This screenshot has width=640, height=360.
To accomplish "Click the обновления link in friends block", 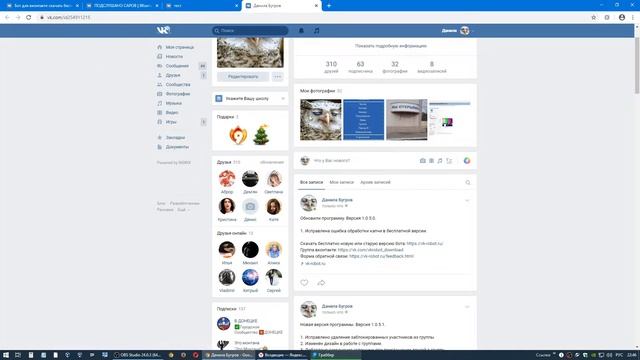I will tap(272, 162).
